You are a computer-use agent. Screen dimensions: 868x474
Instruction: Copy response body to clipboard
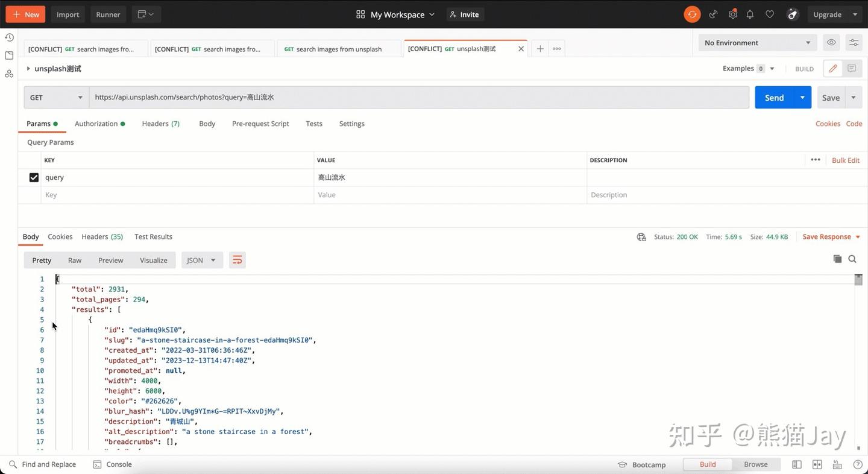[837, 259]
